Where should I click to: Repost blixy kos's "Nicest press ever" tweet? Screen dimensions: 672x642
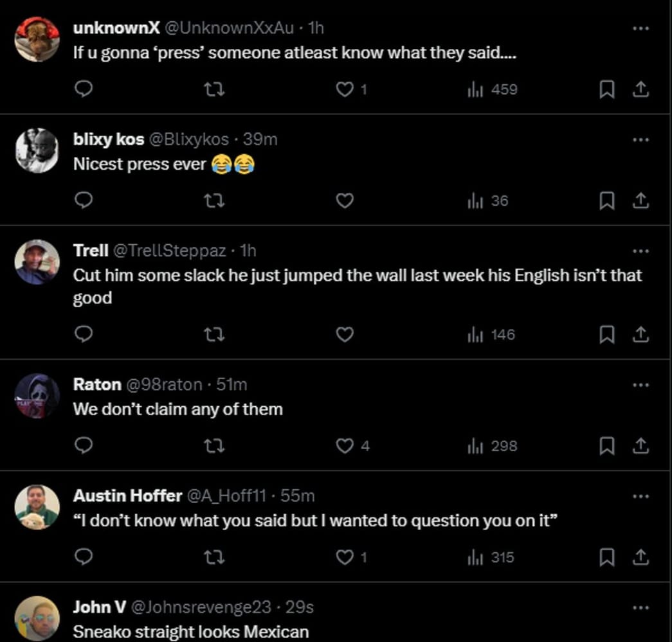215,201
